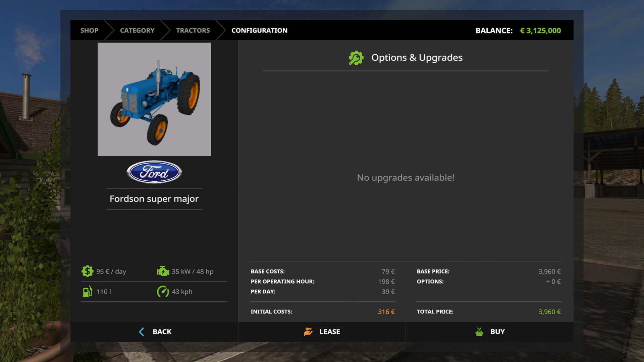Viewport: 644px width, 362px height.
Task: Click the Fordson tractor preview image
Action: coord(154,99)
